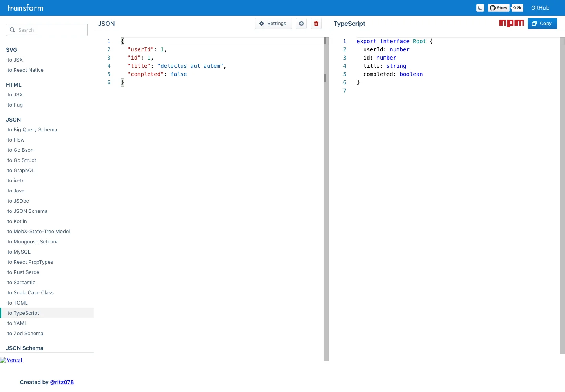Open to Mongoose Schema

coord(47,242)
